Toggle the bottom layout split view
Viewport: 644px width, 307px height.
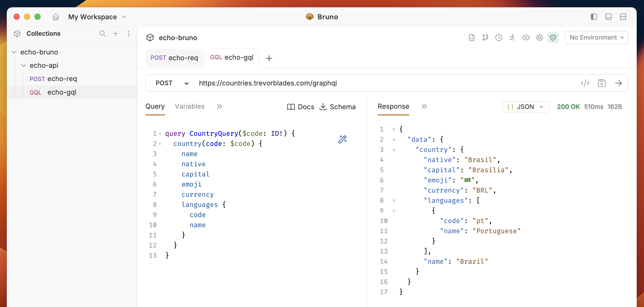(609, 16)
